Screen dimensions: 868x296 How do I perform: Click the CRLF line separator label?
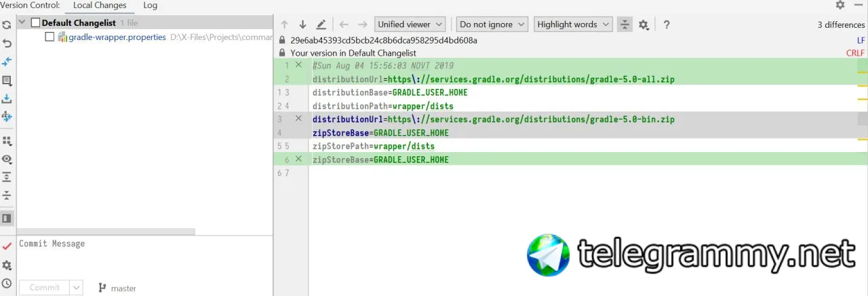855,53
